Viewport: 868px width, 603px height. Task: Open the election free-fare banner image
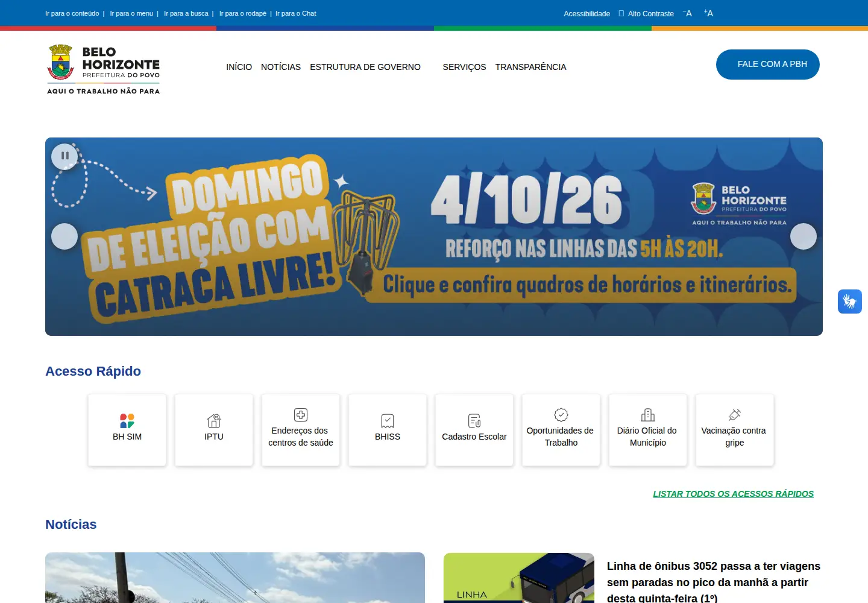pos(434,236)
